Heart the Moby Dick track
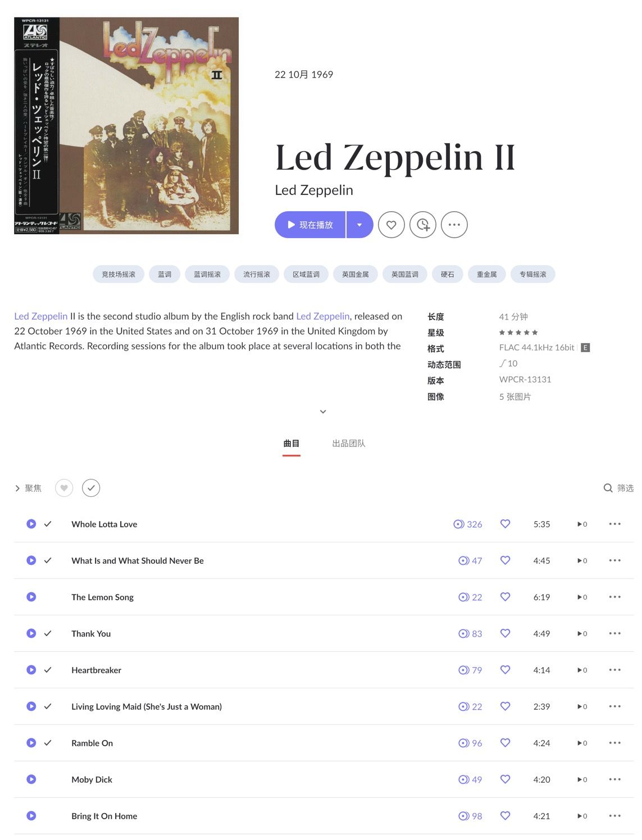 pos(506,779)
